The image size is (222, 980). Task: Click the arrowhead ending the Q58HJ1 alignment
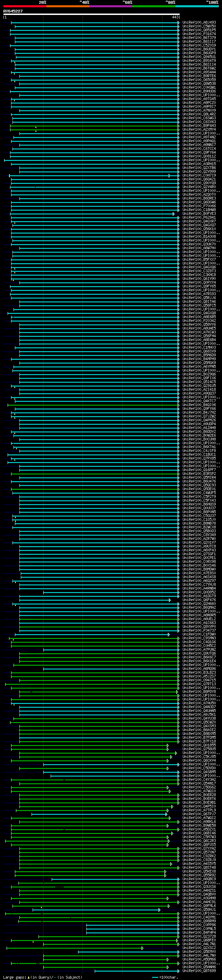tap(159, 910)
